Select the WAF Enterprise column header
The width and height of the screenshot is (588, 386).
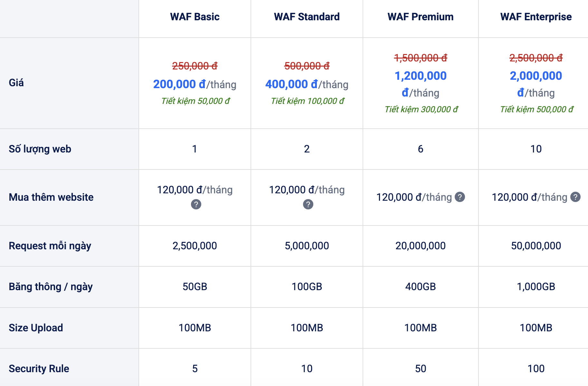tap(536, 17)
